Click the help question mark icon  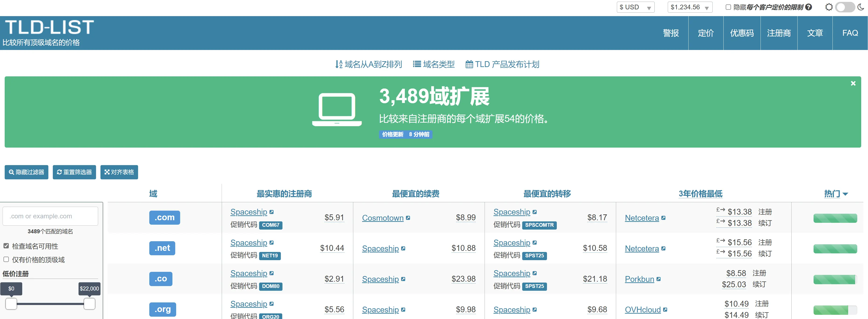[809, 7]
